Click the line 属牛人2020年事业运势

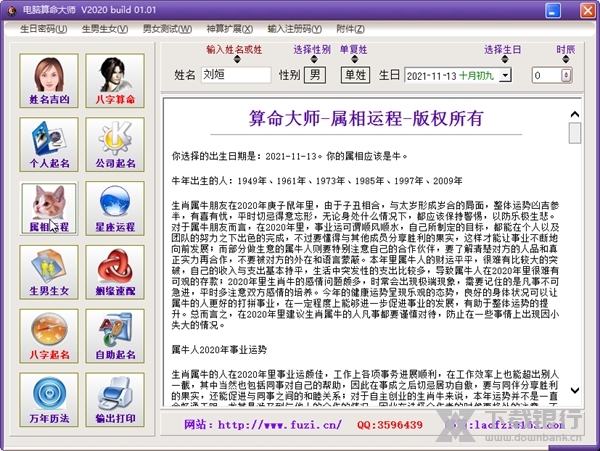[x=219, y=350]
